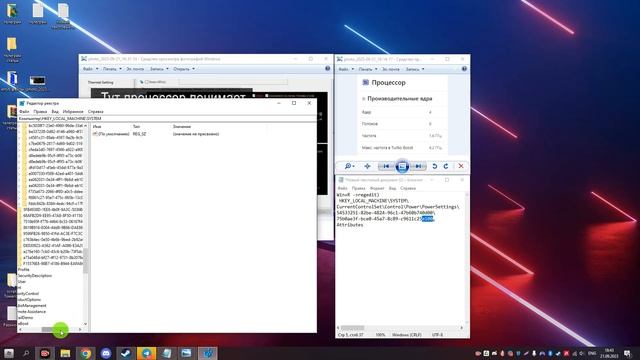Start slideshow with the center round button
640x360 pixels.
pyautogui.click(x=402, y=166)
